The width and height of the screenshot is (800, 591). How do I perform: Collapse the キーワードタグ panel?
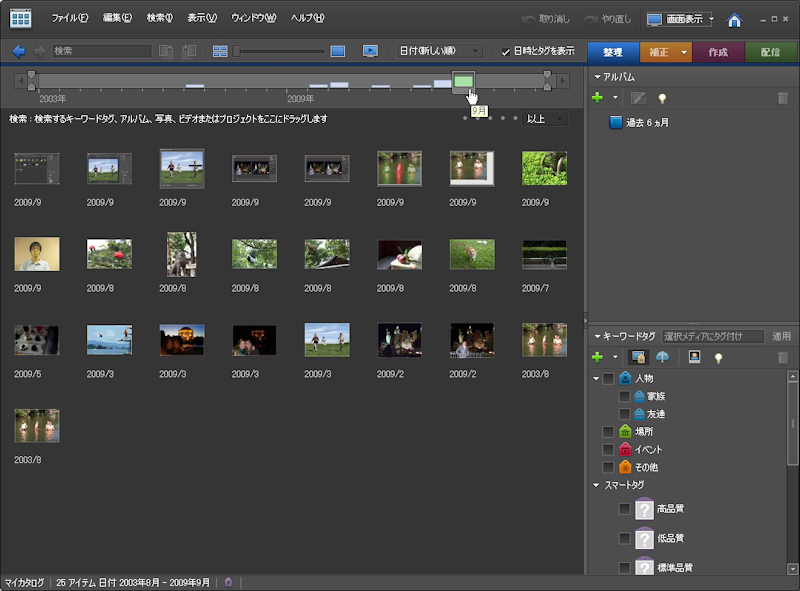coord(598,337)
